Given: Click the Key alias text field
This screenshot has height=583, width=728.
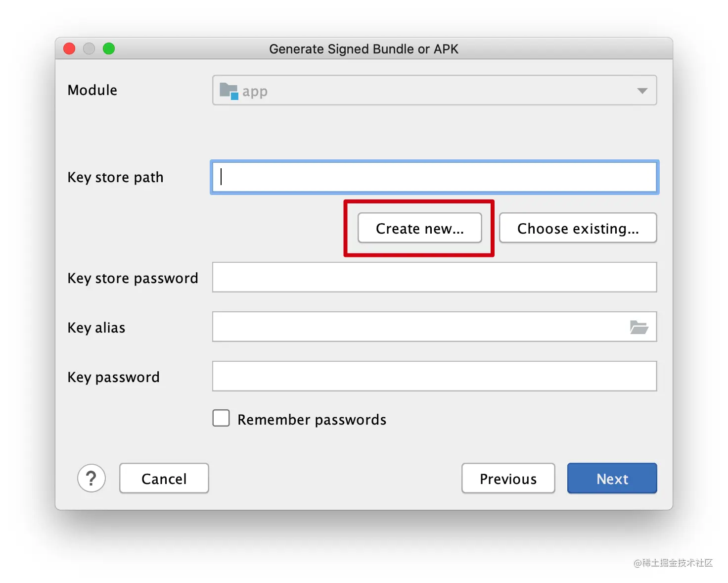Looking at the screenshot, I should 420,327.
